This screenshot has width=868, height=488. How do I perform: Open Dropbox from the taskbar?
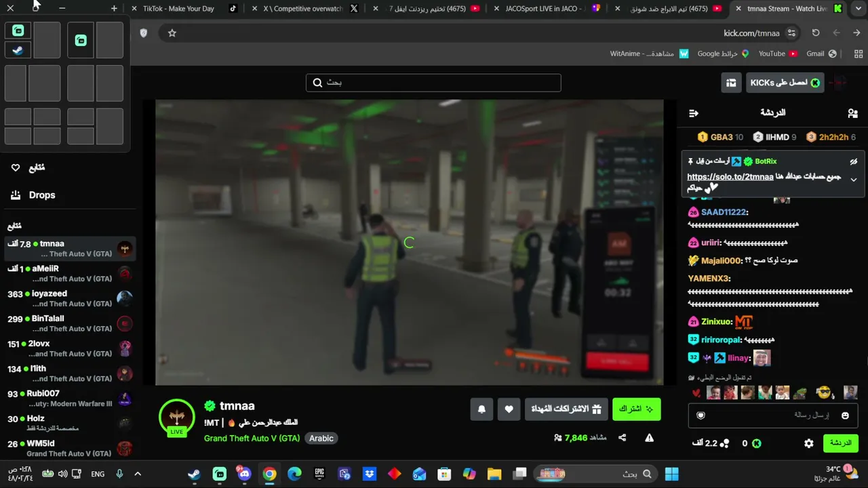[x=370, y=474]
